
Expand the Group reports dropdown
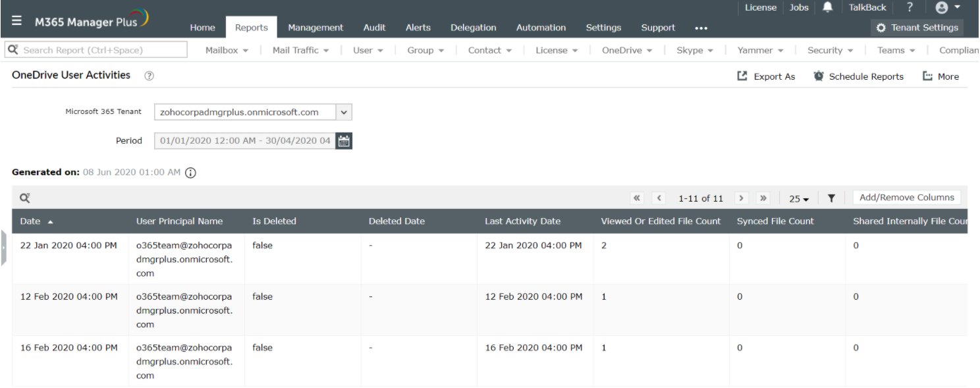pos(425,50)
